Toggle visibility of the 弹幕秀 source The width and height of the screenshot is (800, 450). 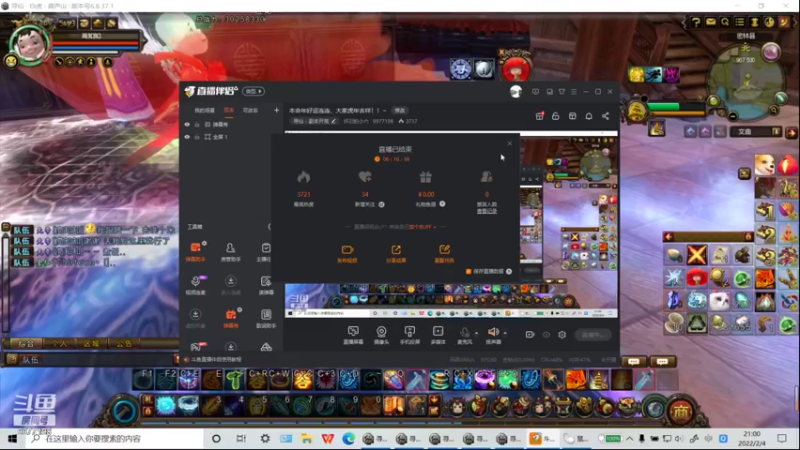[x=187, y=124]
